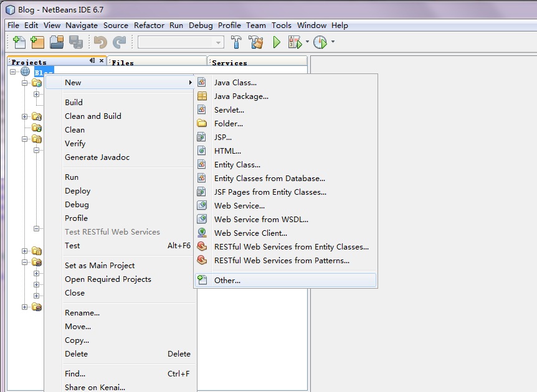Open the Source menu
The image size is (537, 392).
tap(116, 26)
